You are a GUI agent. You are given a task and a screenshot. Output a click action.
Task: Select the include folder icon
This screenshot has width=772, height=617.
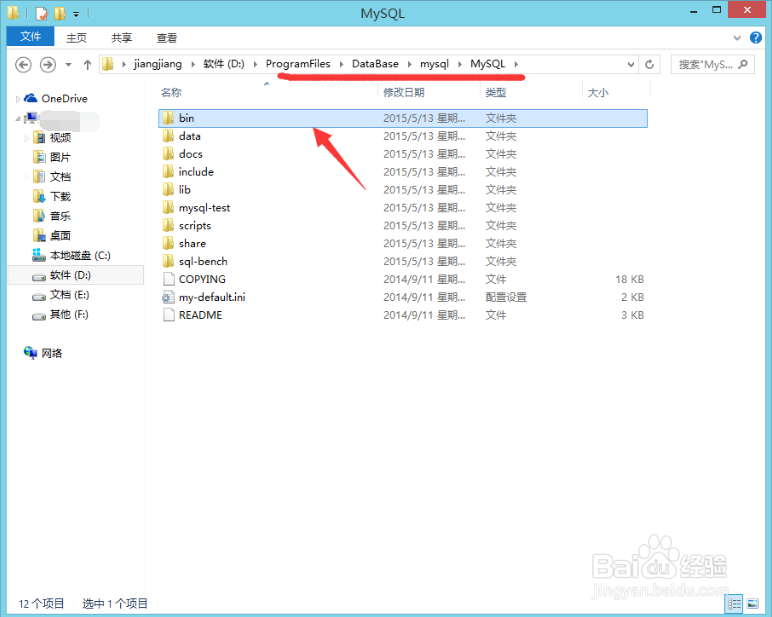pos(168,171)
